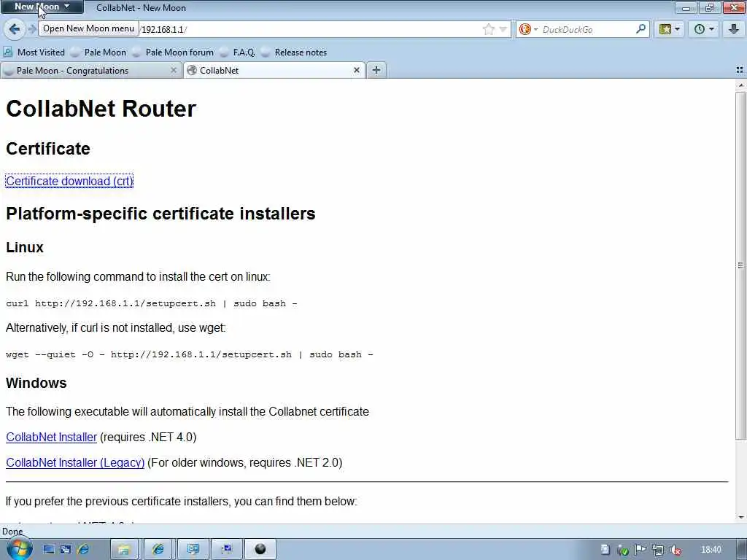This screenshot has width=747, height=560.
Task: Open the network computers taskbar button
Action: (227, 550)
